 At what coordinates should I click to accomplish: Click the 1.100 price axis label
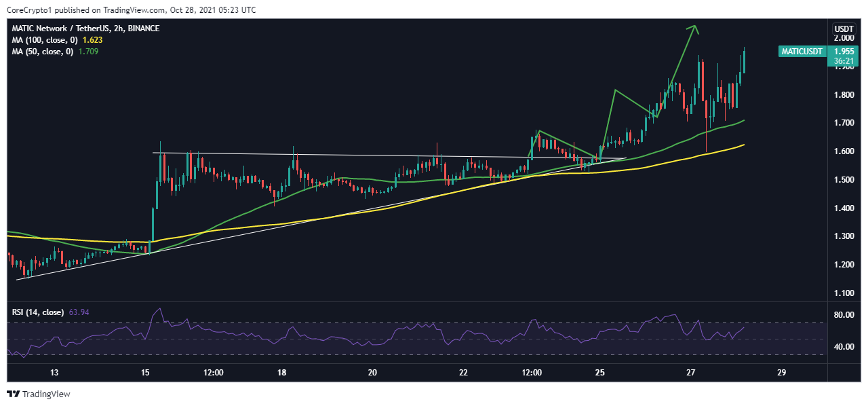tap(844, 293)
